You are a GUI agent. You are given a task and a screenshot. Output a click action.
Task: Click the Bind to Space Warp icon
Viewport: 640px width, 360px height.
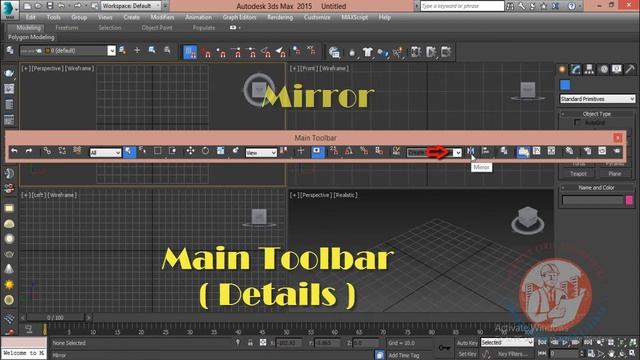pos(77,151)
